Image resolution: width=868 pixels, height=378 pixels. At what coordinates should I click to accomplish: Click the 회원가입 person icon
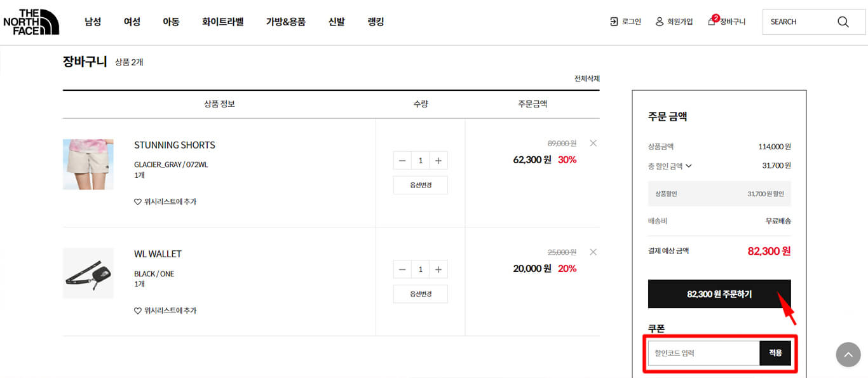(x=660, y=22)
